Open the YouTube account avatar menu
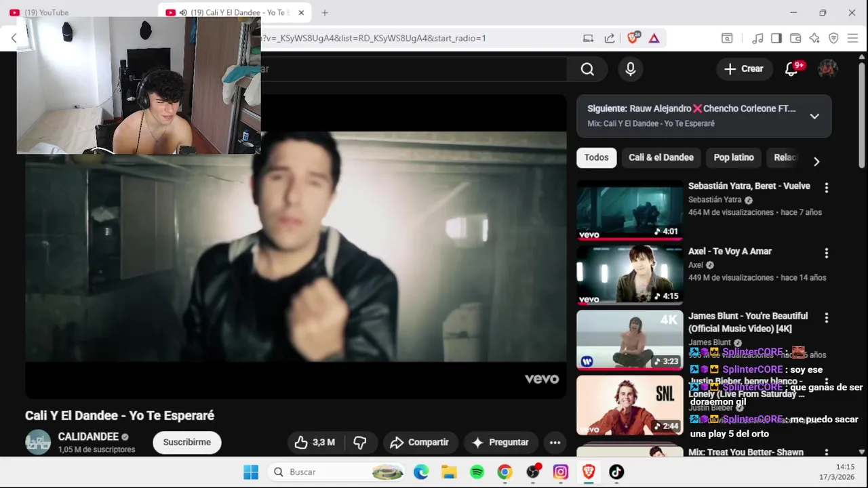This screenshot has width=868, height=488. 827,68
